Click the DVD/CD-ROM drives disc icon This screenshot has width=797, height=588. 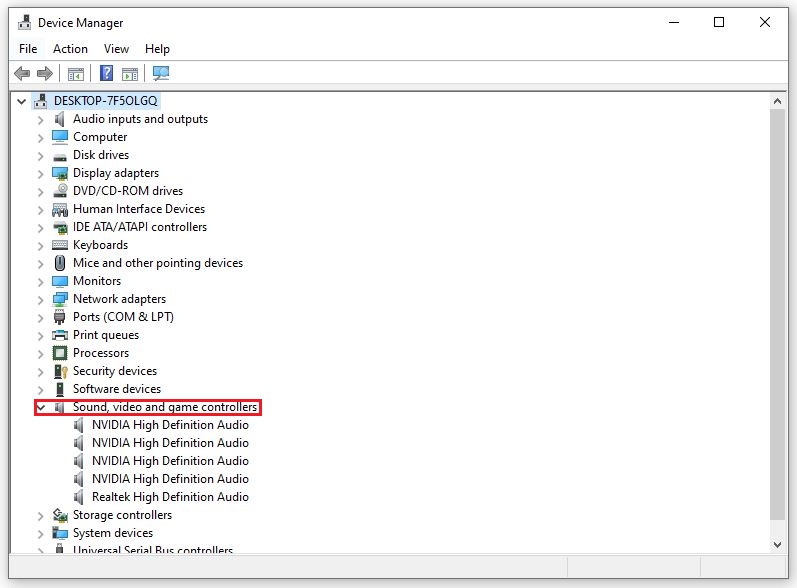point(60,191)
